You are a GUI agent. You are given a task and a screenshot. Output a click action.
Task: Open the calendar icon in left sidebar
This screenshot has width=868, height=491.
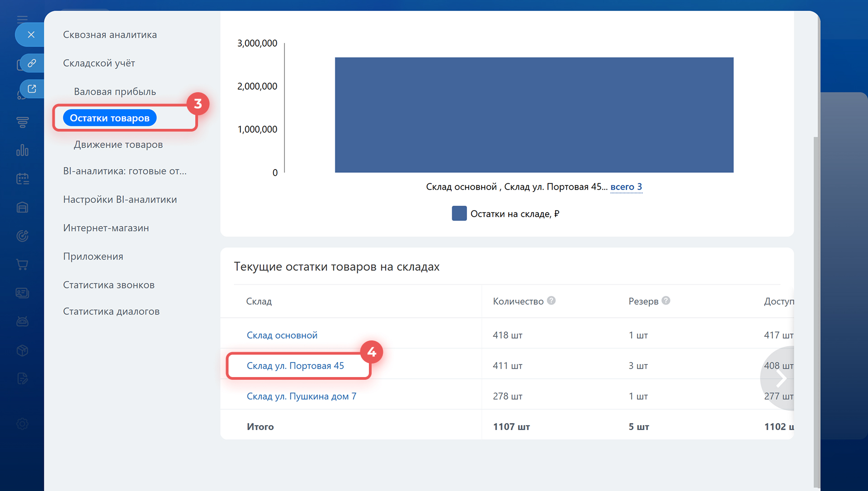tap(22, 179)
